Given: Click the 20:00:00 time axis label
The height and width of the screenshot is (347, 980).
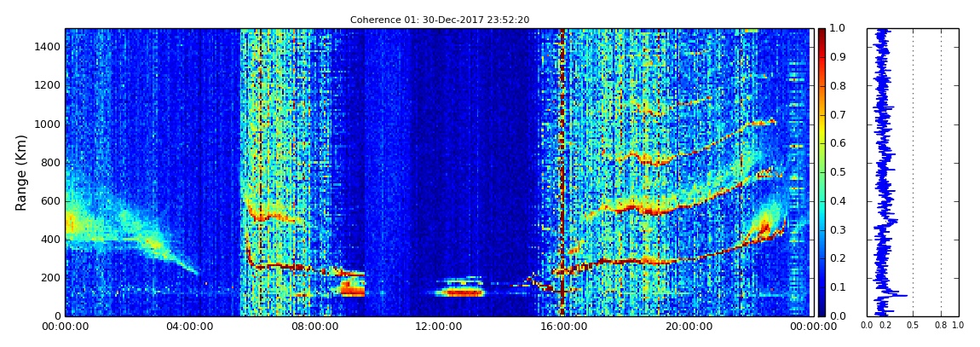Looking at the screenshot, I should coord(688,327).
